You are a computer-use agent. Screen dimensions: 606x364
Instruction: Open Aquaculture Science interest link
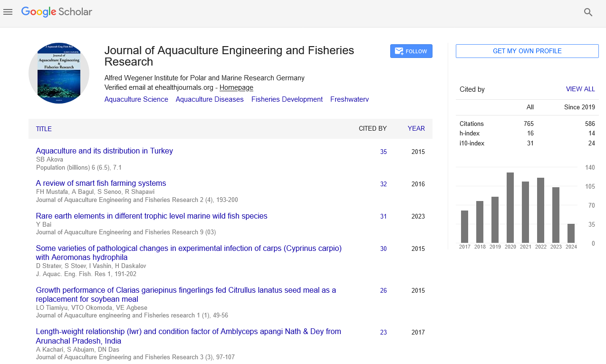coord(136,99)
